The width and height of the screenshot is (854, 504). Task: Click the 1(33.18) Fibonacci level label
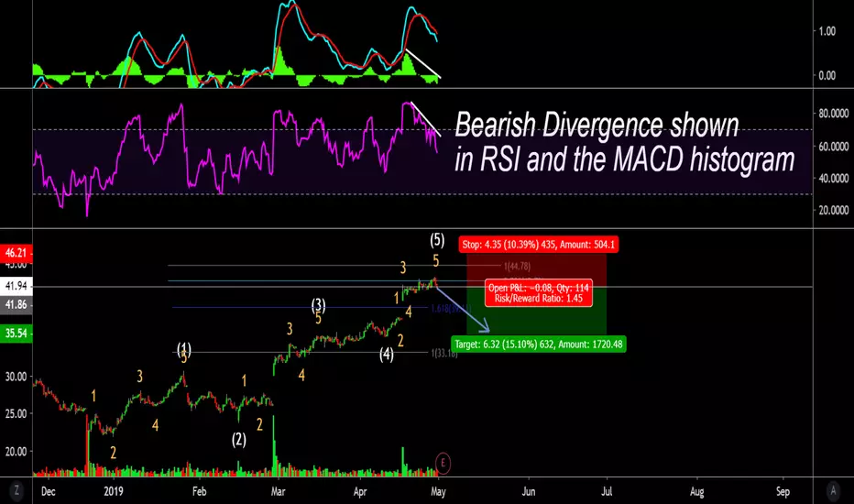pyautogui.click(x=444, y=353)
